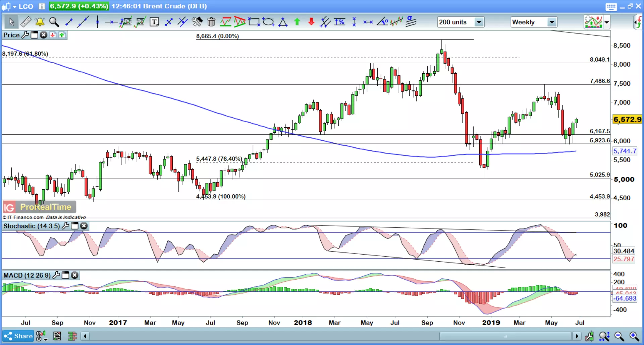Open the LCO chart menu arrow
This screenshot has height=345, width=644.
[14, 6]
